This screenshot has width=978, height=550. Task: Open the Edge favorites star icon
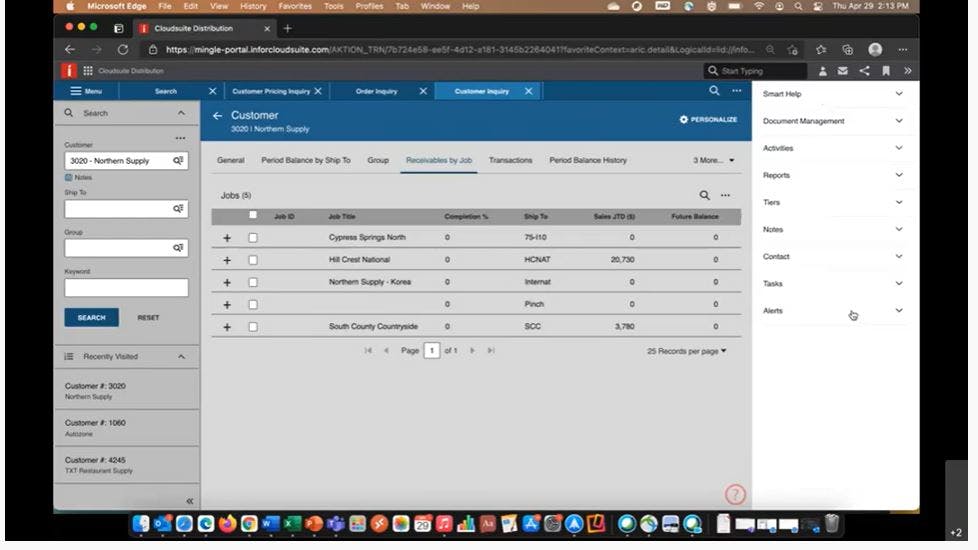(x=821, y=49)
